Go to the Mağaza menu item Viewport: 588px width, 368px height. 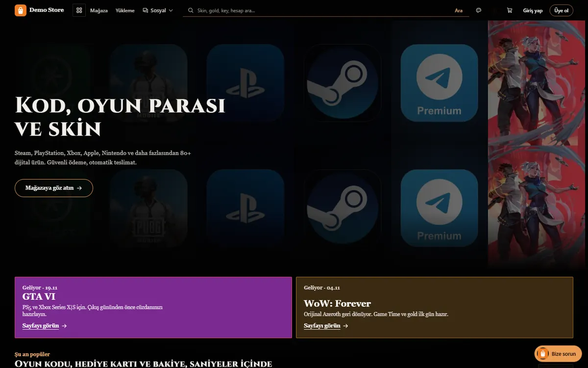(99, 10)
